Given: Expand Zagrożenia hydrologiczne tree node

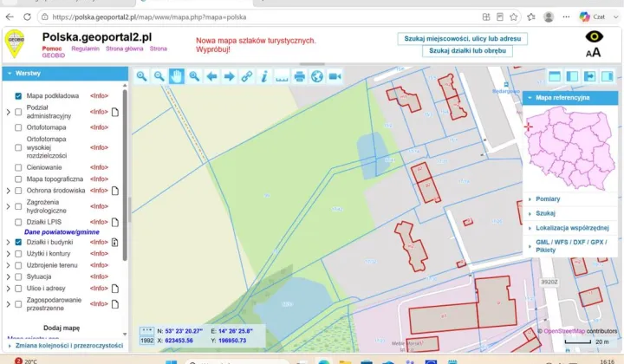Looking at the screenshot, I should 8,206.
